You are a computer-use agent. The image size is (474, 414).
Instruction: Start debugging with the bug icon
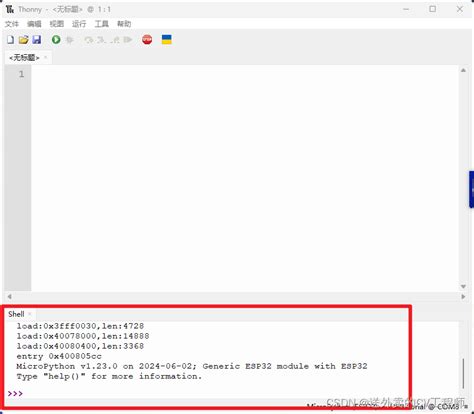click(x=70, y=40)
